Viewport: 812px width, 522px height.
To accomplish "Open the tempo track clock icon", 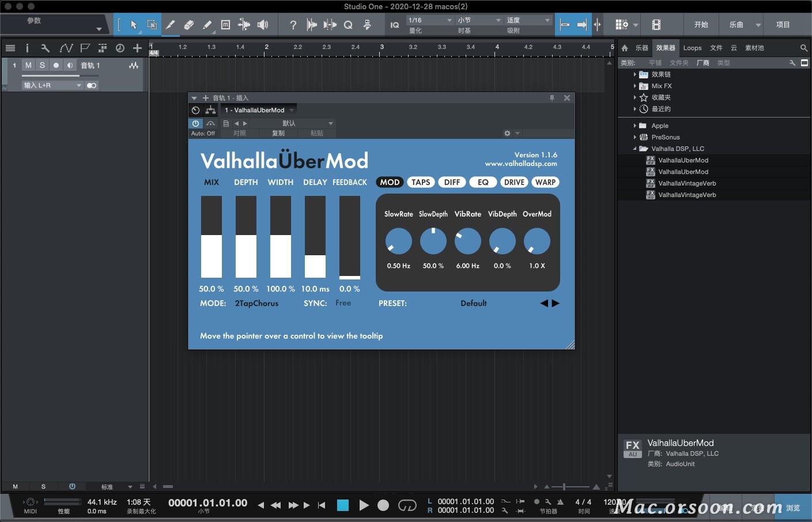I will coord(120,48).
